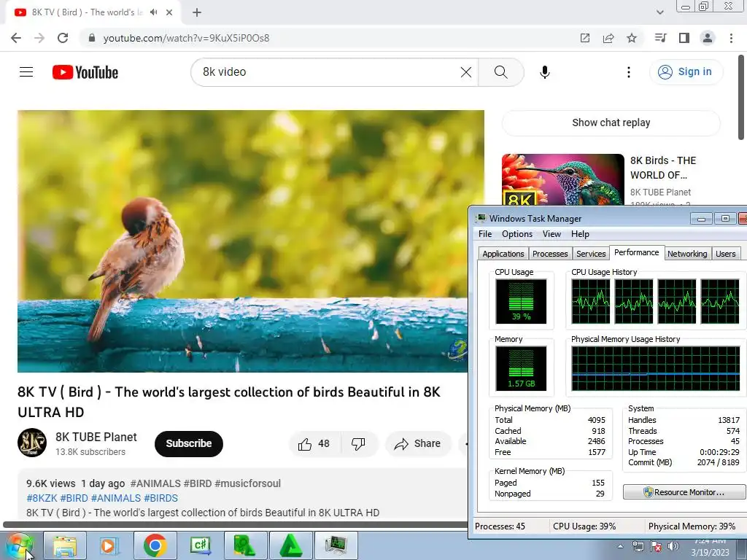This screenshot has height=560, width=747.
Task: Open Chrome three-dot menu
Action: 731,38
